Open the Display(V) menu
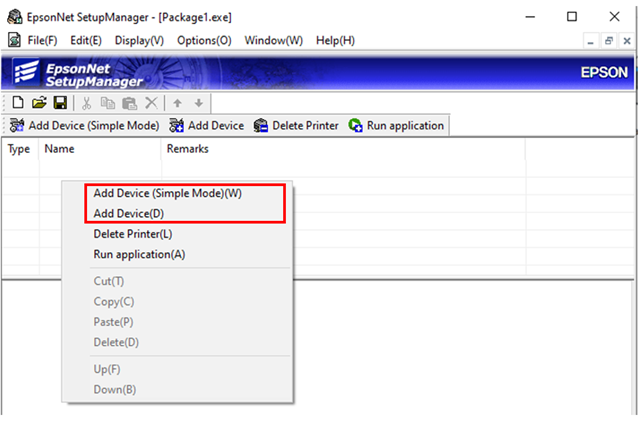Viewport: 640px width, 421px height. click(139, 40)
